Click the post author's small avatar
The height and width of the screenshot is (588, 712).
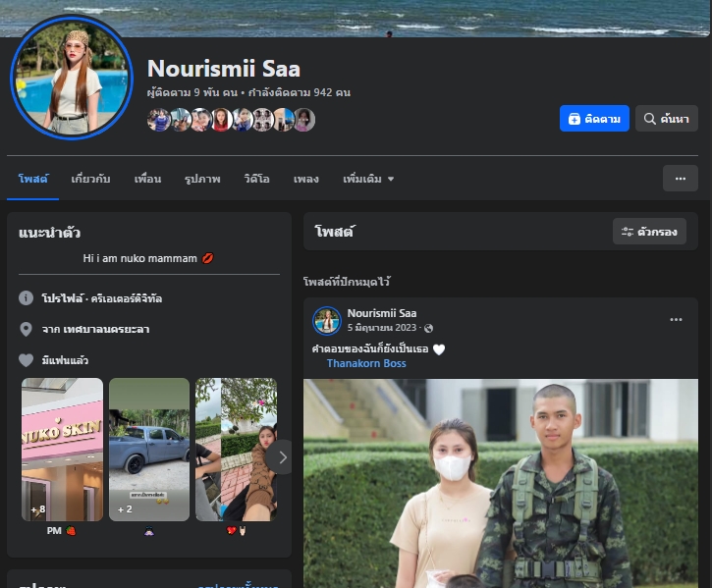(x=326, y=321)
